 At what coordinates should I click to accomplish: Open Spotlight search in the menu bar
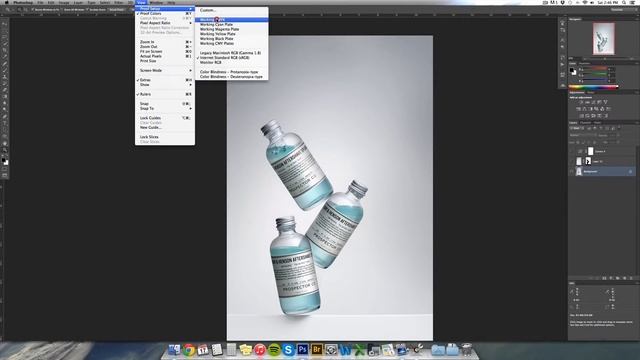[624, 2]
